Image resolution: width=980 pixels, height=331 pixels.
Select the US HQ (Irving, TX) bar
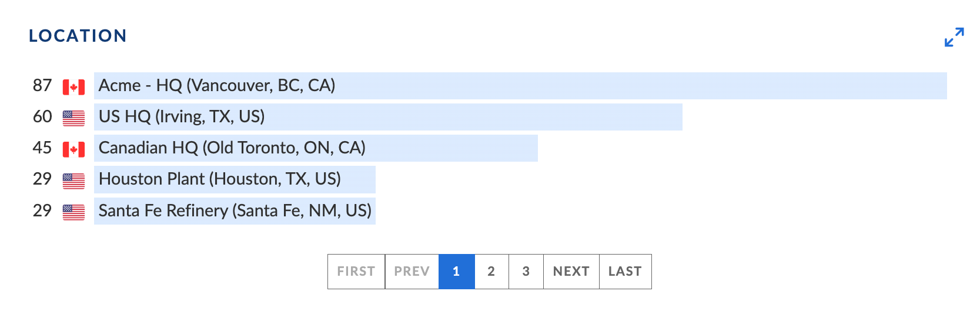click(388, 117)
